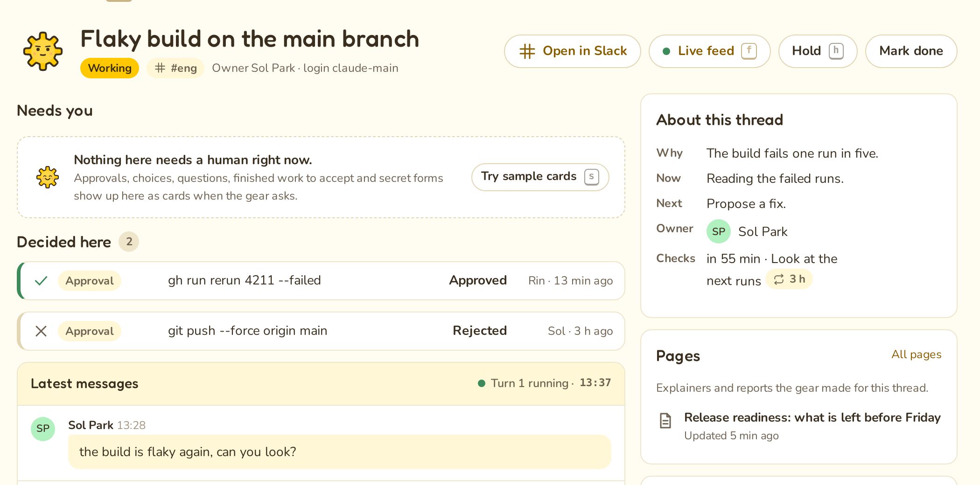Click the Approval tag on git push row
980x485 pixels.
90,331
